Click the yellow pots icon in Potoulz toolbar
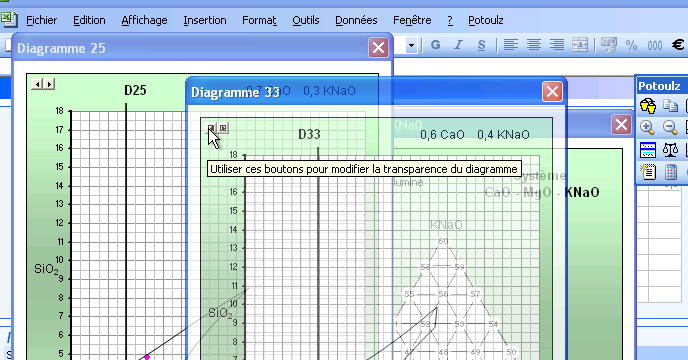The image size is (688, 360). pyautogui.click(x=648, y=106)
